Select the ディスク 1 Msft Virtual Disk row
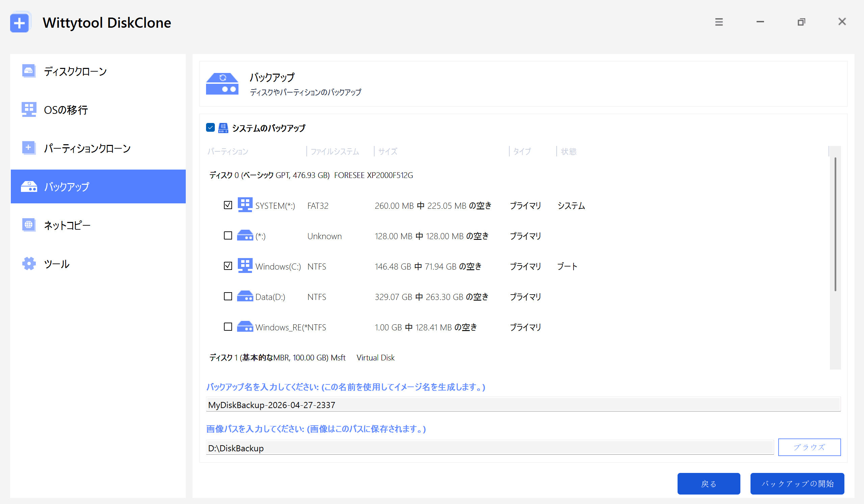Image resolution: width=864 pixels, height=504 pixels. pos(302,358)
